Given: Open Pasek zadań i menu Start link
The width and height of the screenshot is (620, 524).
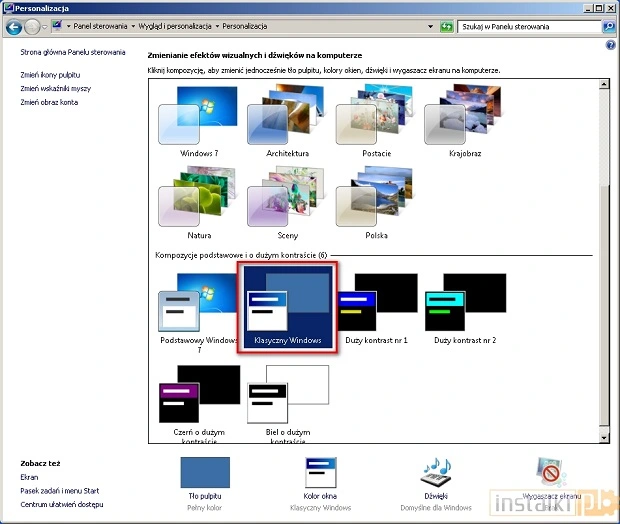Looking at the screenshot, I should [60, 491].
